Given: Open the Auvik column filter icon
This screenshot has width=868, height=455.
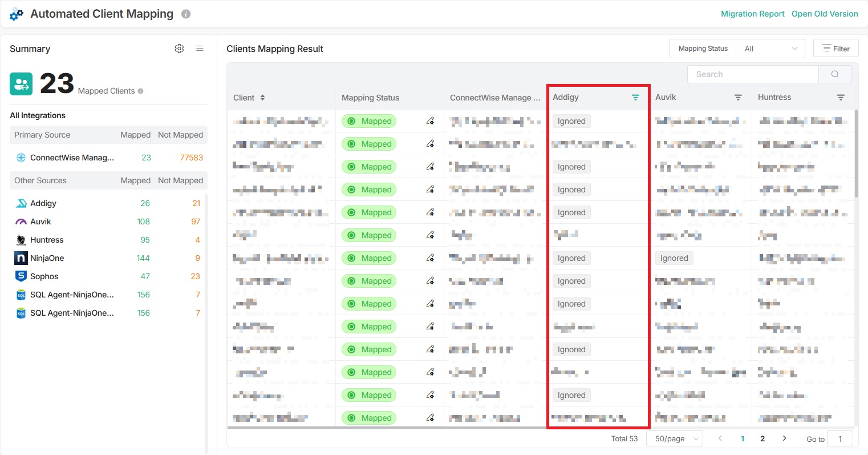Looking at the screenshot, I should (738, 98).
